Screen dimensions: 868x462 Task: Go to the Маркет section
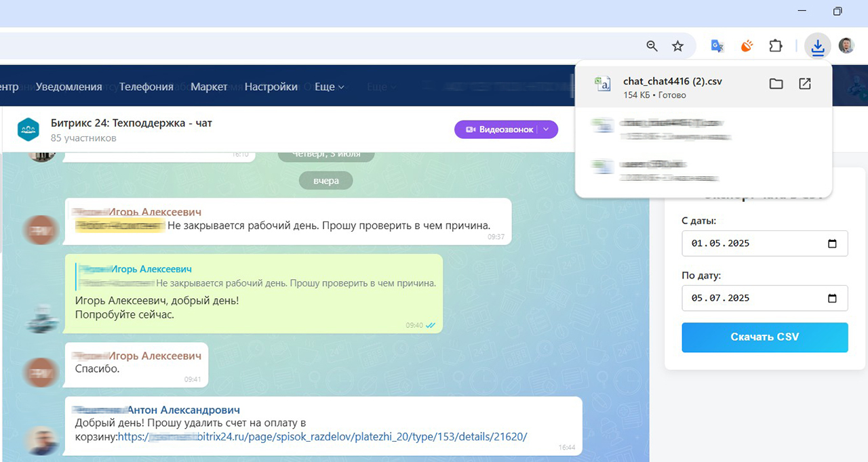coord(209,87)
